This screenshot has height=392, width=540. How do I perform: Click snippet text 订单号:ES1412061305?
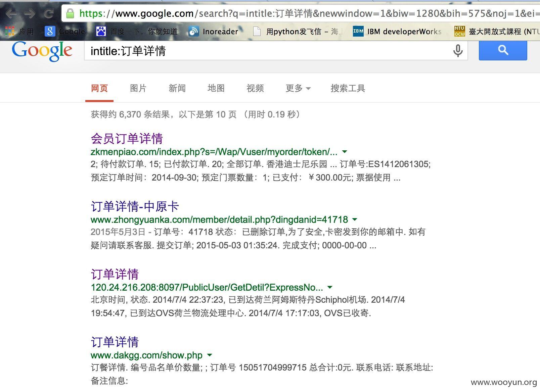[385, 164]
